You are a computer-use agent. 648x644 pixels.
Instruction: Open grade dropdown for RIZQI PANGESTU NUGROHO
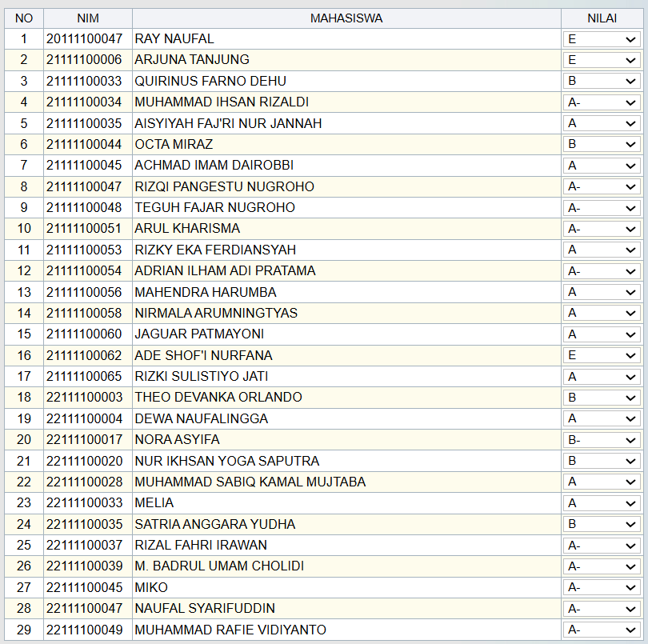602,187
